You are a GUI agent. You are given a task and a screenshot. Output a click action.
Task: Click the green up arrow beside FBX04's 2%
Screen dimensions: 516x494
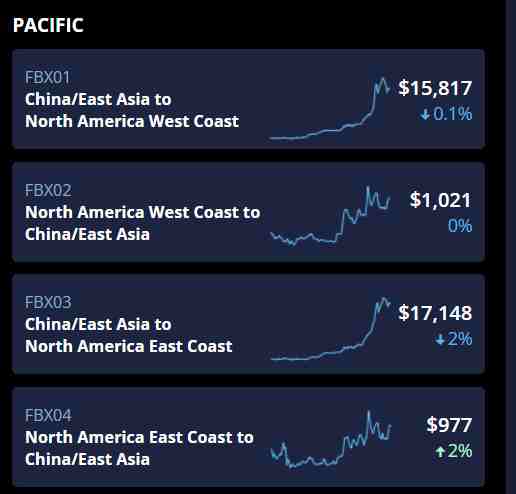[440, 452]
